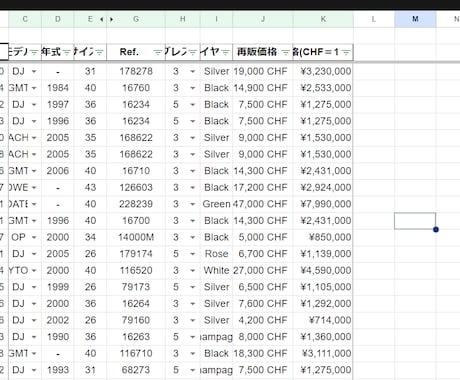Open filter icon on the 年式 header
The width and height of the screenshot is (460, 380).
(67, 52)
